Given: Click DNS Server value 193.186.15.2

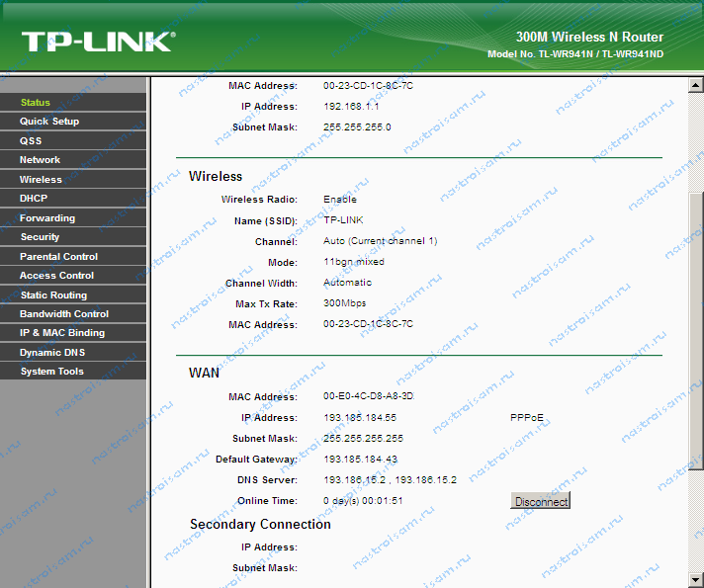Looking at the screenshot, I should click(x=390, y=479).
